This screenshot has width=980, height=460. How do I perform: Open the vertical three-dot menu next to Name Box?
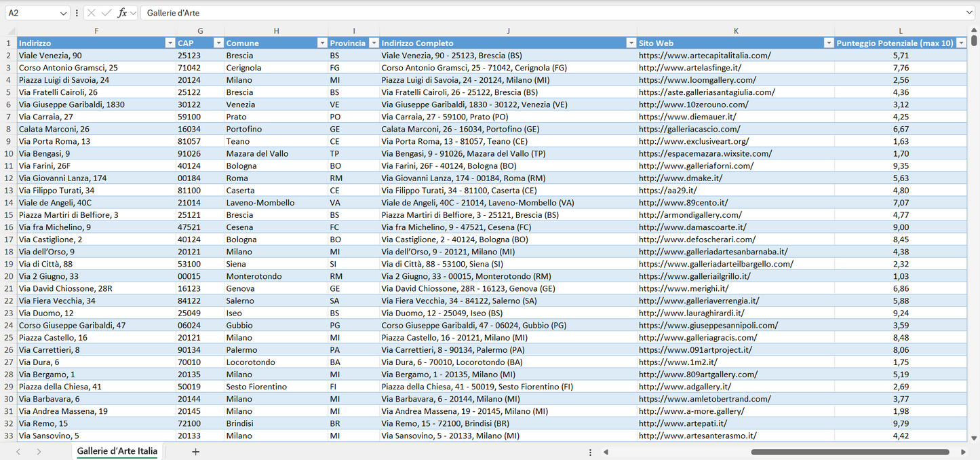click(x=77, y=12)
